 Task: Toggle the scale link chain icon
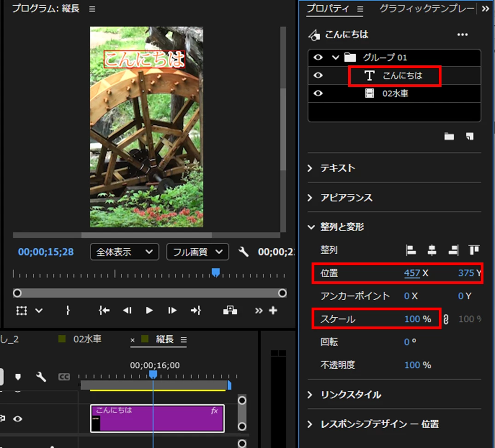tap(446, 320)
